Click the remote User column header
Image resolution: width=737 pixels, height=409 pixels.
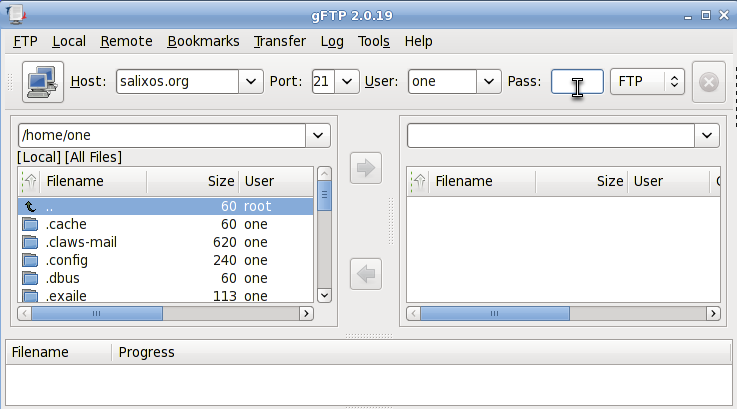tap(669, 181)
